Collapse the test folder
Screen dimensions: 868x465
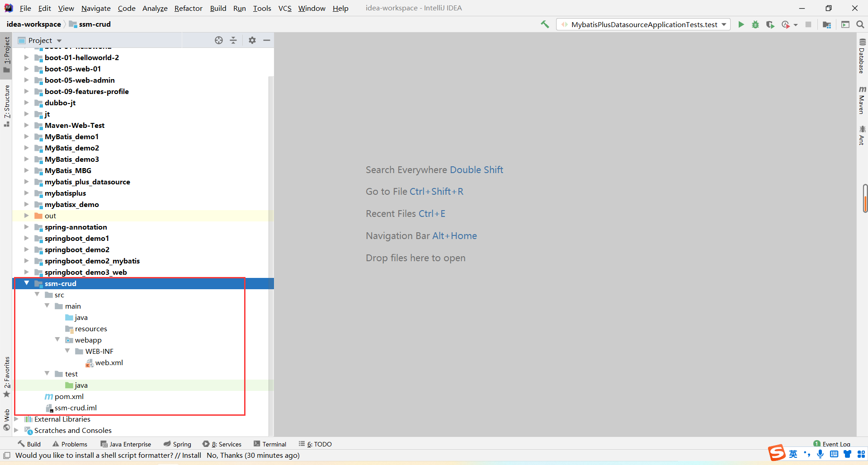click(47, 374)
